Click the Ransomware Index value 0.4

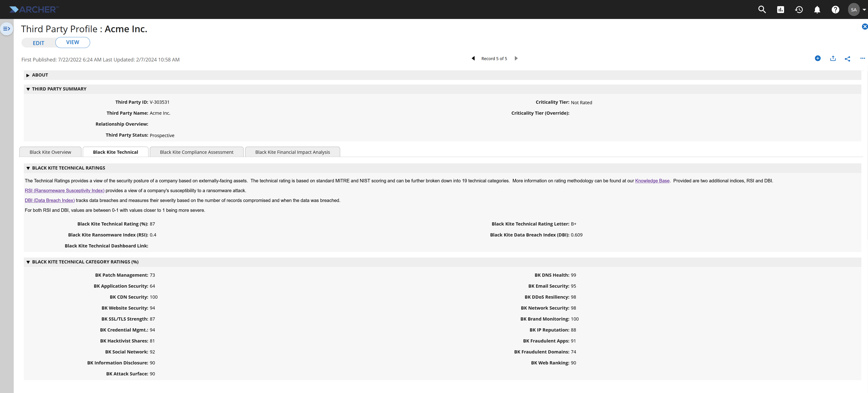click(x=153, y=235)
